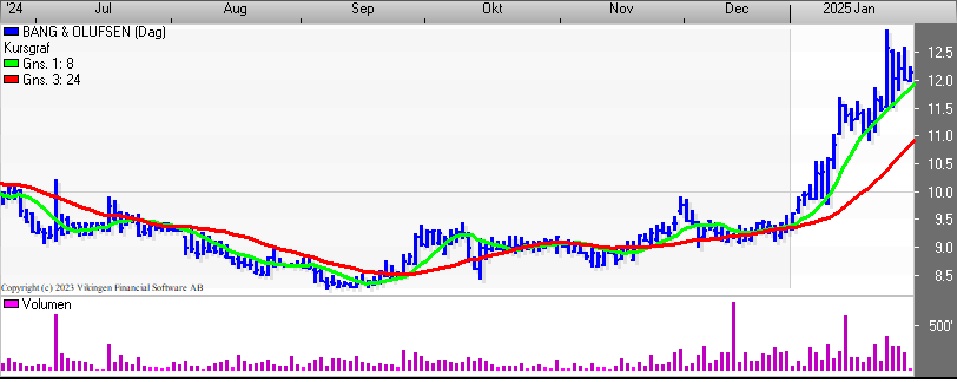Select the Okt month on time axis
The height and width of the screenshot is (382, 957).
coord(493,9)
